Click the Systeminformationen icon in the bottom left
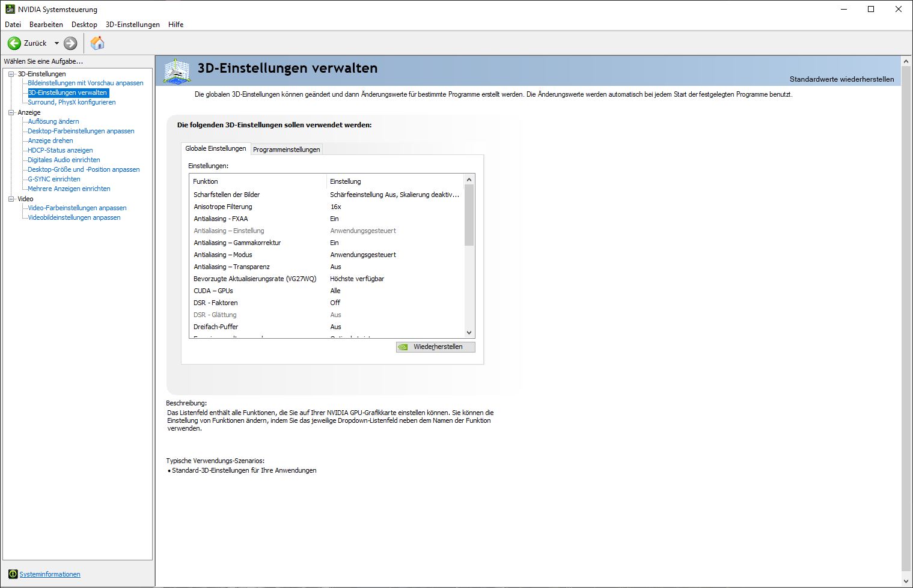This screenshot has width=913, height=588. [13, 574]
